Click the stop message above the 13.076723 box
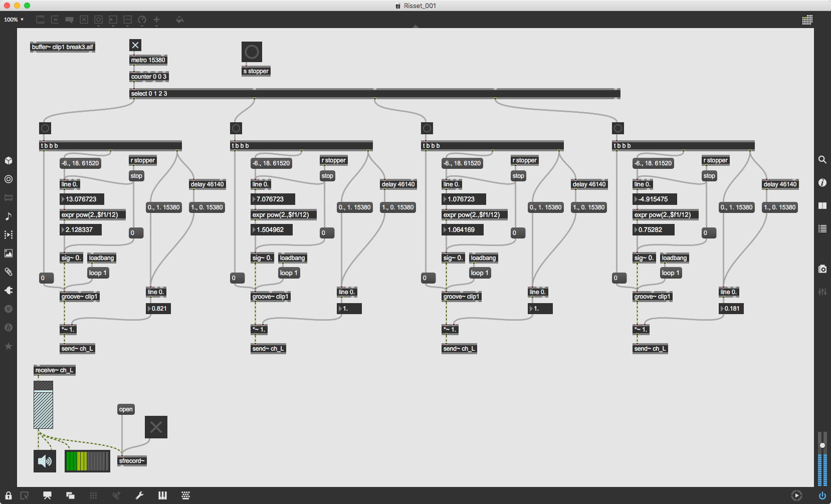 (x=136, y=176)
